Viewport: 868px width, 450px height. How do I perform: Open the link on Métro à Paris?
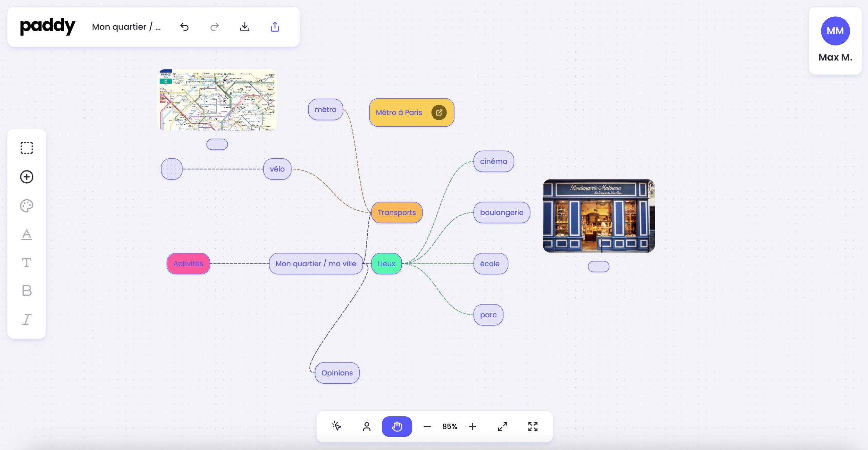[439, 112]
